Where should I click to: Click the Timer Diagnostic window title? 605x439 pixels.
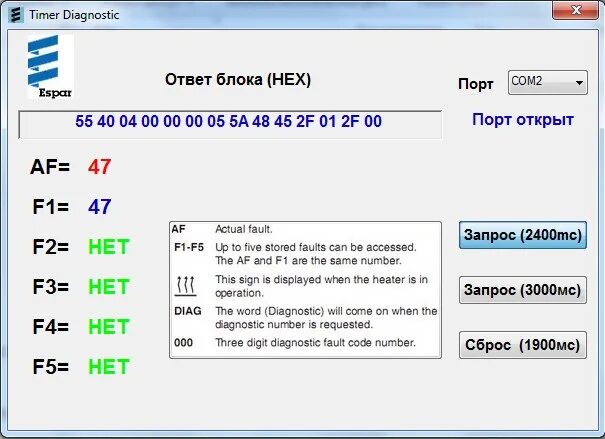coord(74,15)
